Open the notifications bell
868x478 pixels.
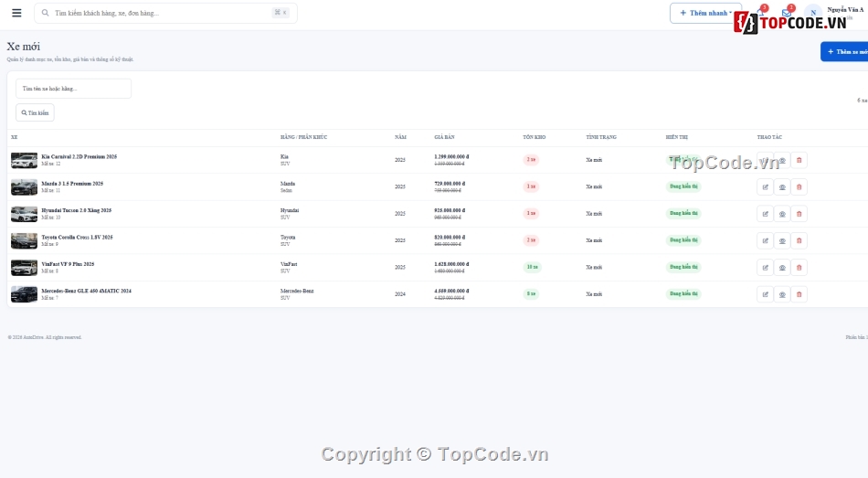pyautogui.click(x=761, y=12)
